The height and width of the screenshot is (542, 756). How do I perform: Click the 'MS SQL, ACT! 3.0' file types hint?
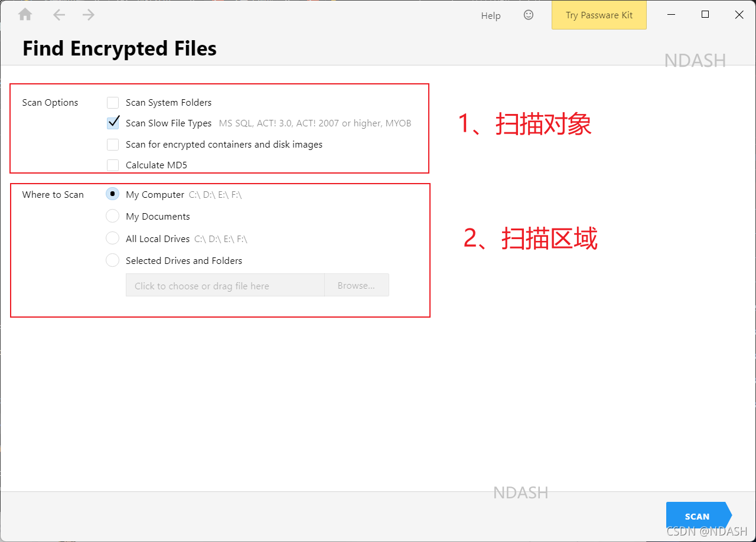pos(315,123)
